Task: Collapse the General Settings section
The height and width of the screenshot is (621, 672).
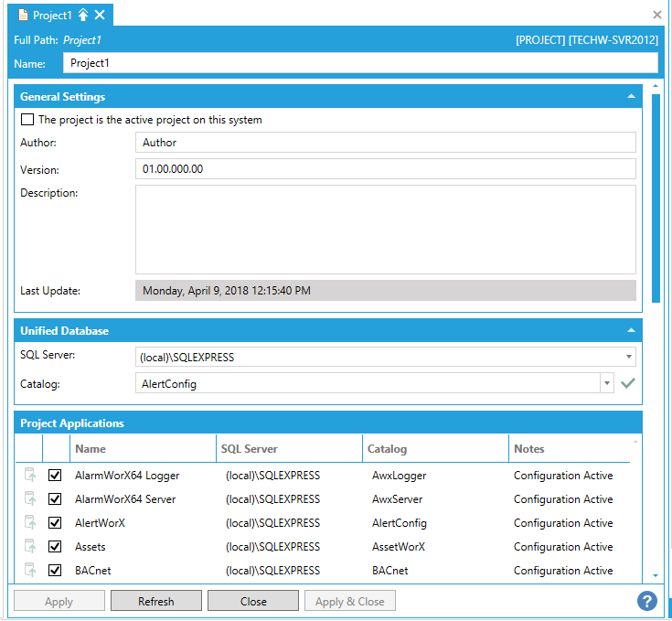Action: coord(631,97)
